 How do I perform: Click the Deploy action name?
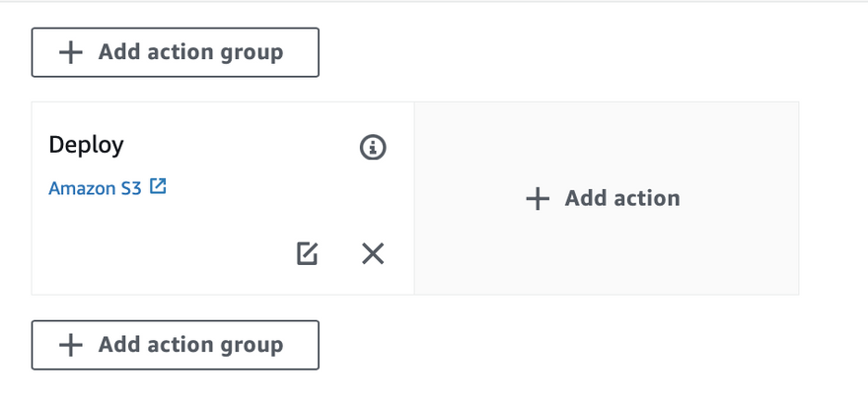(87, 146)
